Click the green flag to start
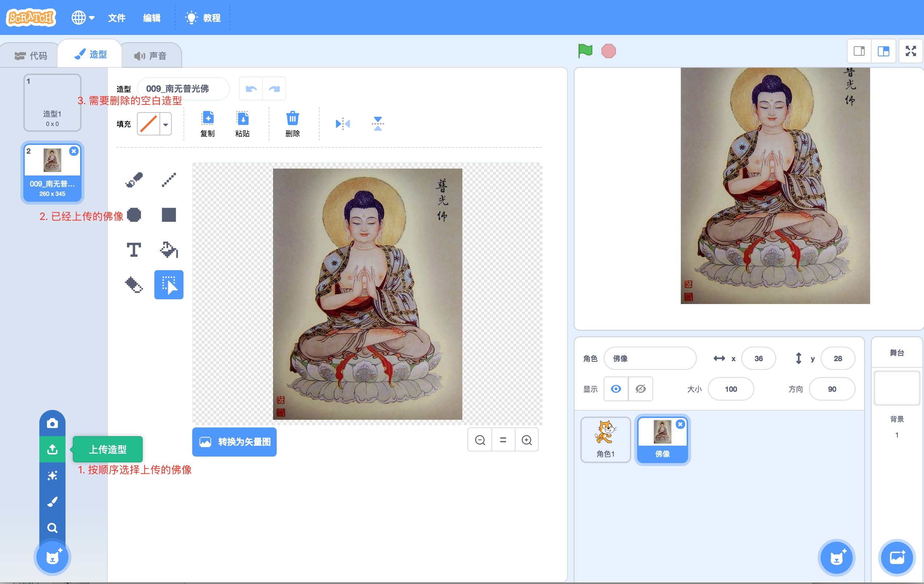This screenshot has height=584, width=924. (x=585, y=51)
